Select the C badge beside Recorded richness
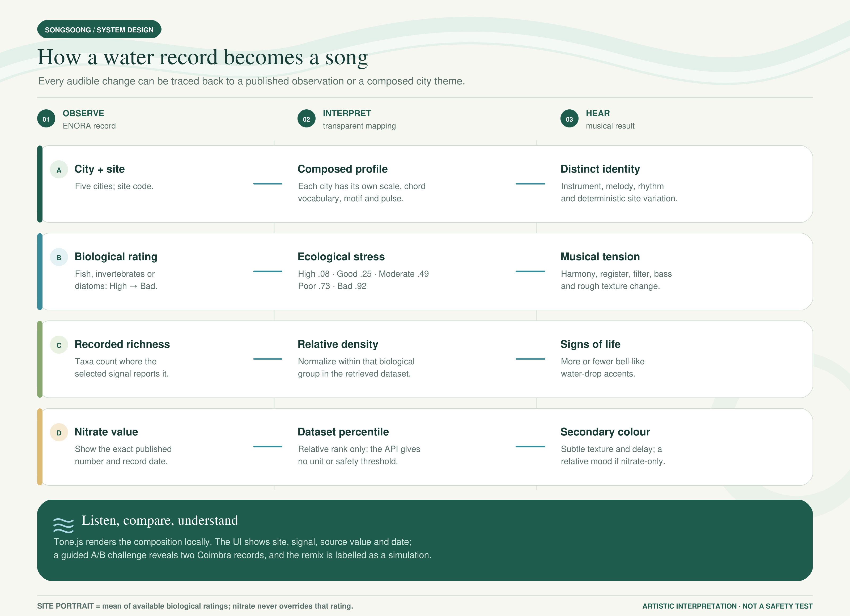 (59, 345)
